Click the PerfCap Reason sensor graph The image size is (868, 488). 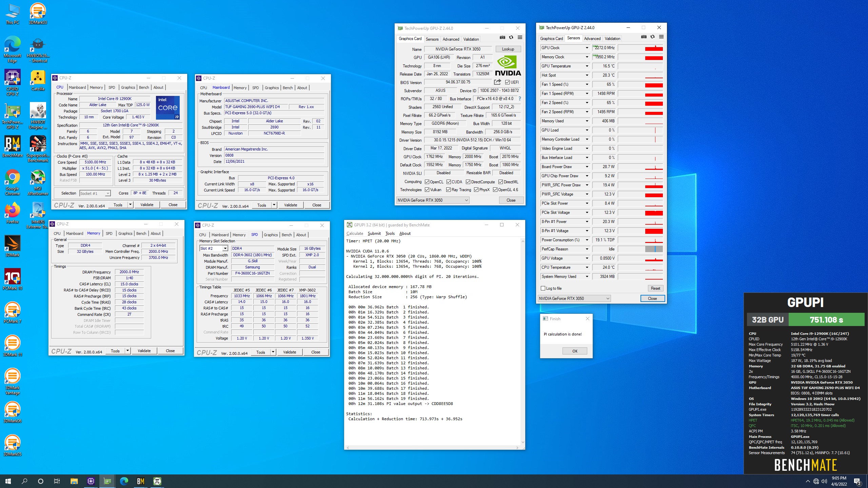click(640, 249)
